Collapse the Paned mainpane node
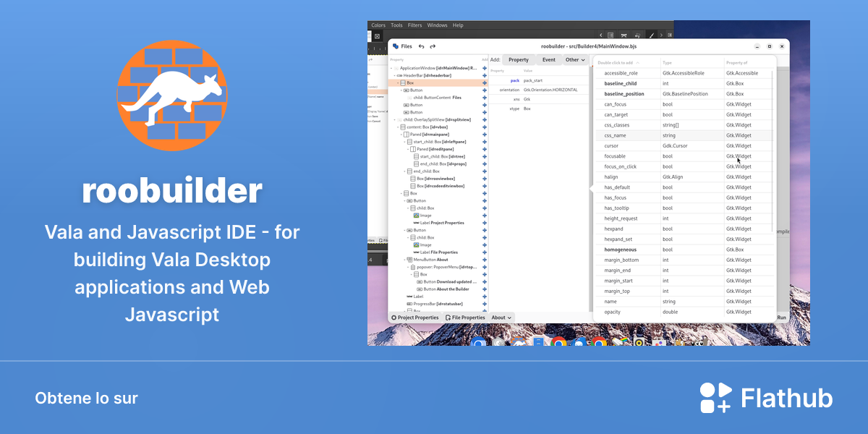The image size is (868, 434). 400,135
